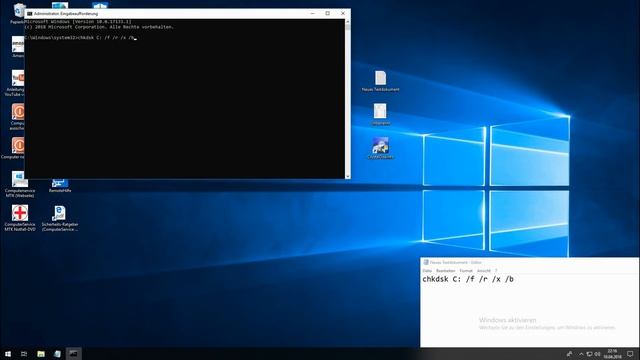Select the Computer ausschalten desktop shortcut
The width and height of the screenshot is (640, 360).
[17, 117]
